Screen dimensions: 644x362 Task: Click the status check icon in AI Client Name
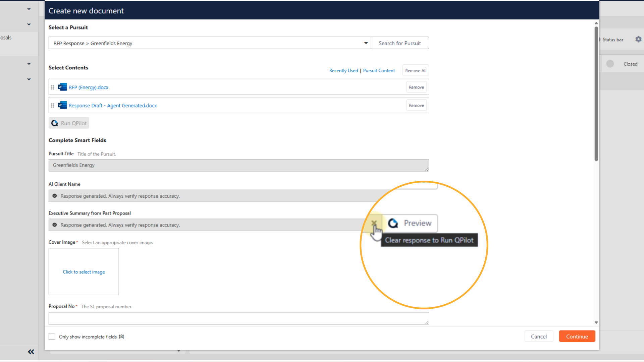(x=55, y=196)
